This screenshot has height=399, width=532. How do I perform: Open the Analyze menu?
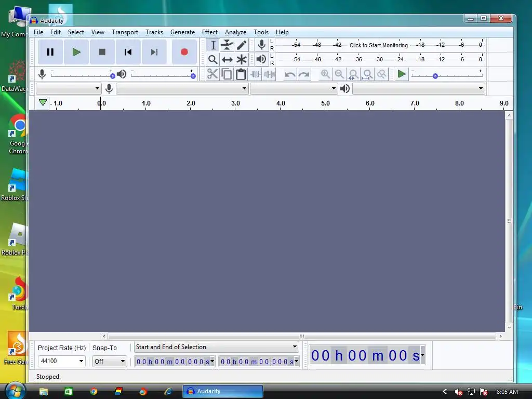point(235,32)
